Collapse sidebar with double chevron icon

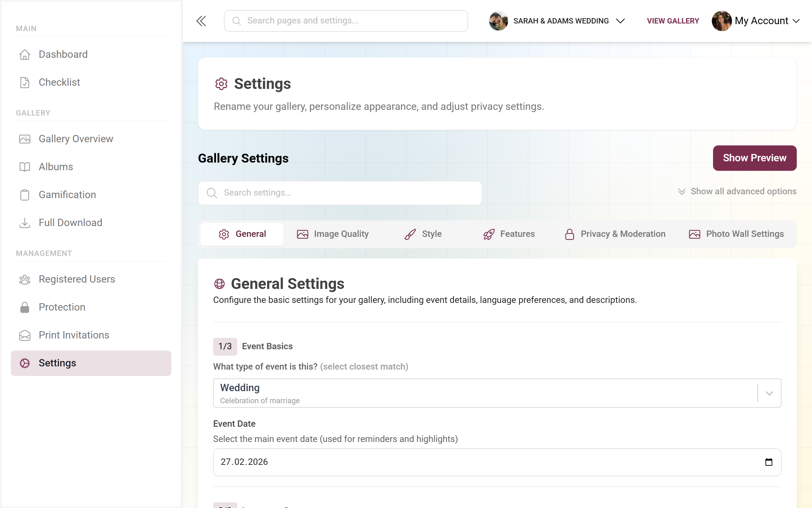click(201, 21)
